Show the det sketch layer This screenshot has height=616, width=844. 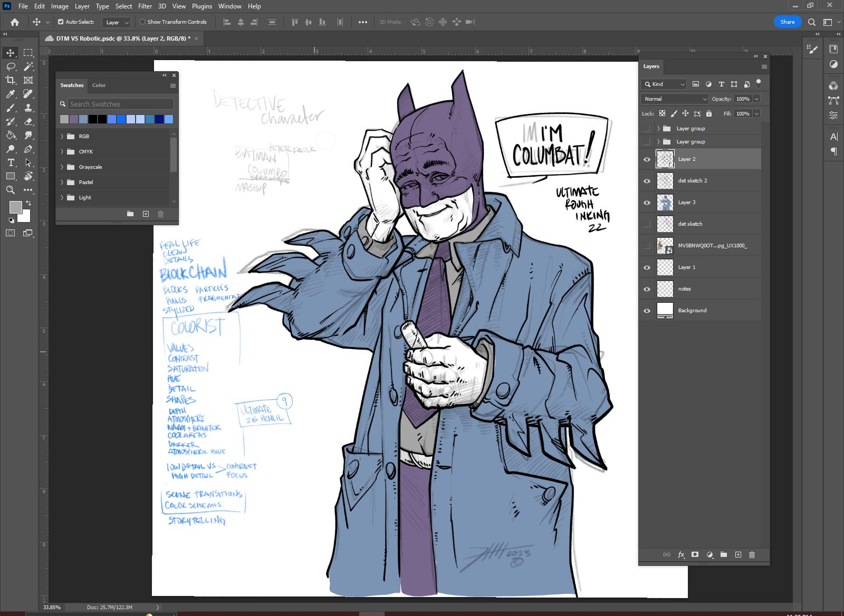click(x=647, y=224)
